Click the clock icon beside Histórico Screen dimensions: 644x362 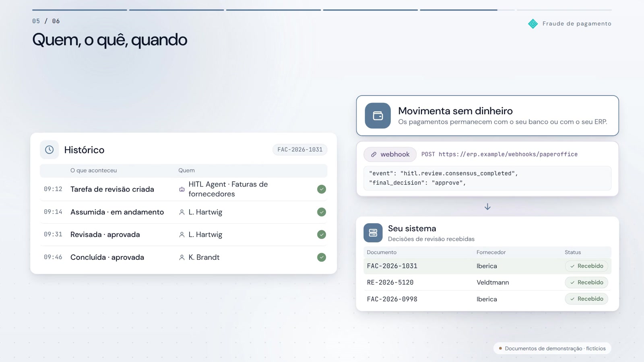tap(49, 150)
